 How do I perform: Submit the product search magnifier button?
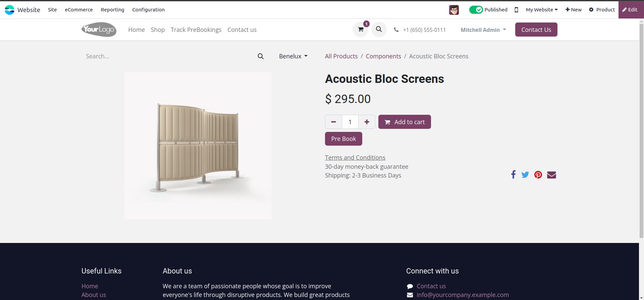point(261,56)
